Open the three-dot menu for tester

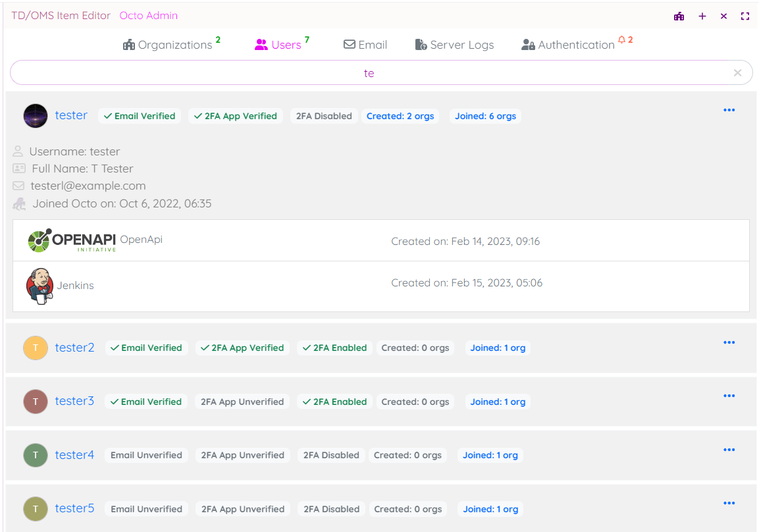click(729, 111)
